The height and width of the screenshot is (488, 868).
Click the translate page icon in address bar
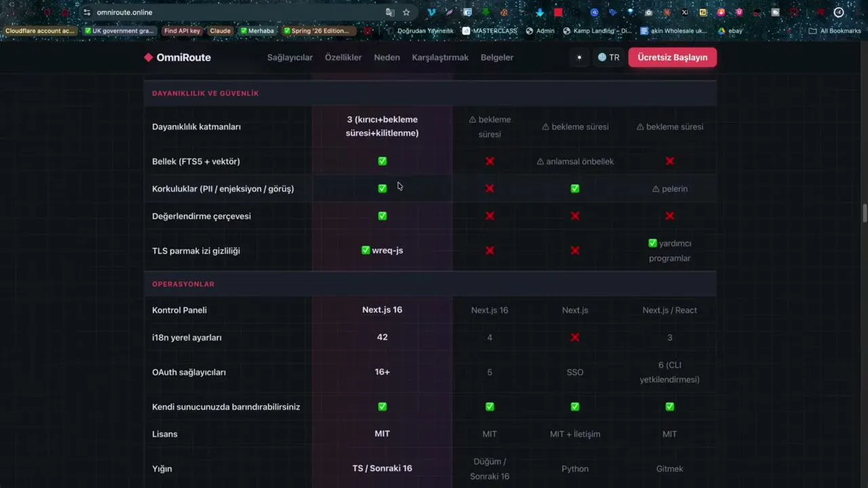pyautogui.click(x=390, y=12)
